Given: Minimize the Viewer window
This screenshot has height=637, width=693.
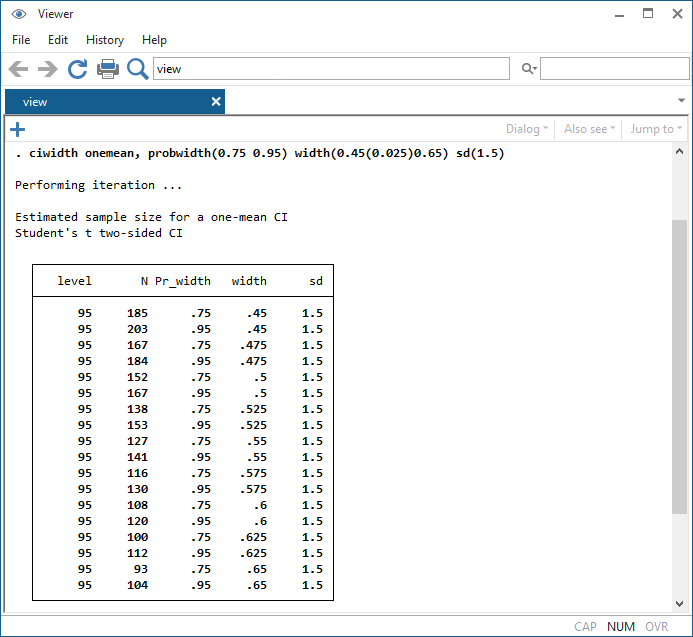Looking at the screenshot, I should (620, 15).
